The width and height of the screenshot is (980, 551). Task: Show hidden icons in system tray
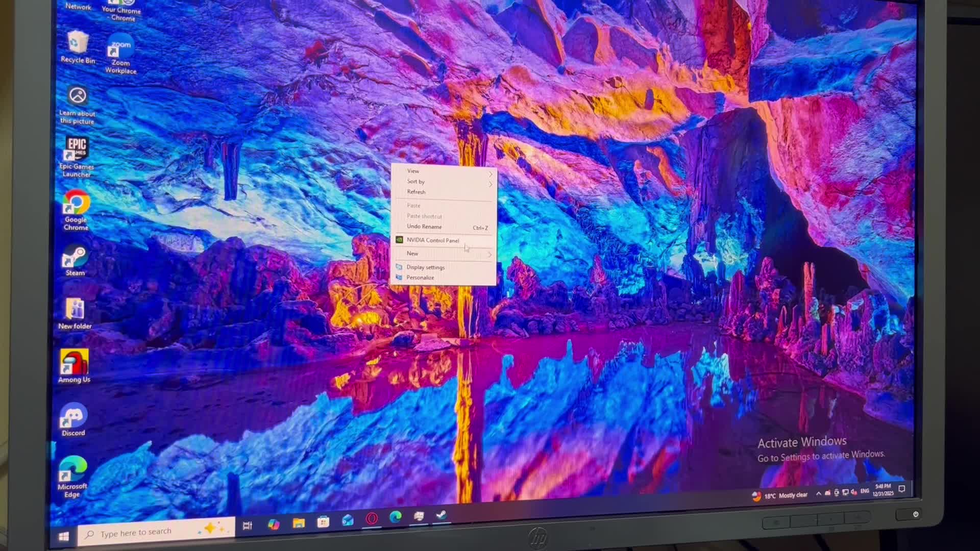[819, 493]
